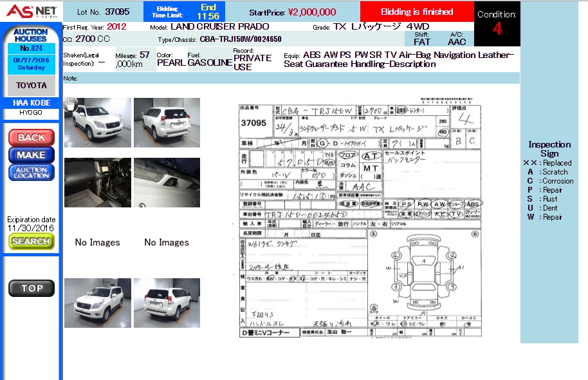Viewport: 588px width, 380px height.
Task: Select HAA KOBE auction house label
Action: (31, 103)
